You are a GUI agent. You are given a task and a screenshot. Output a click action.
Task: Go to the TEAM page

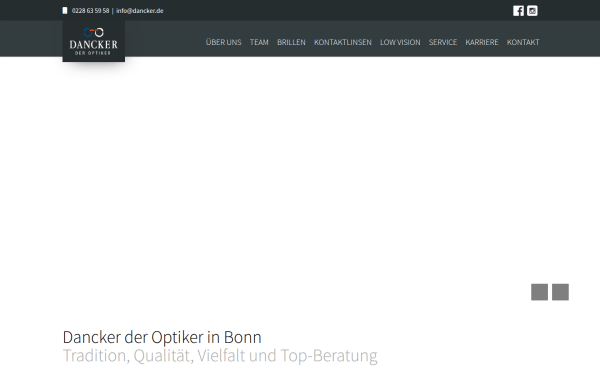[x=259, y=42]
